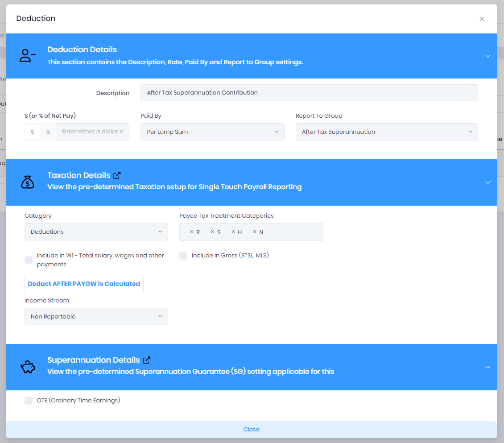The image size is (504, 443).
Task: Click the person-minus Deduction Details icon
Action: point(27,55)
